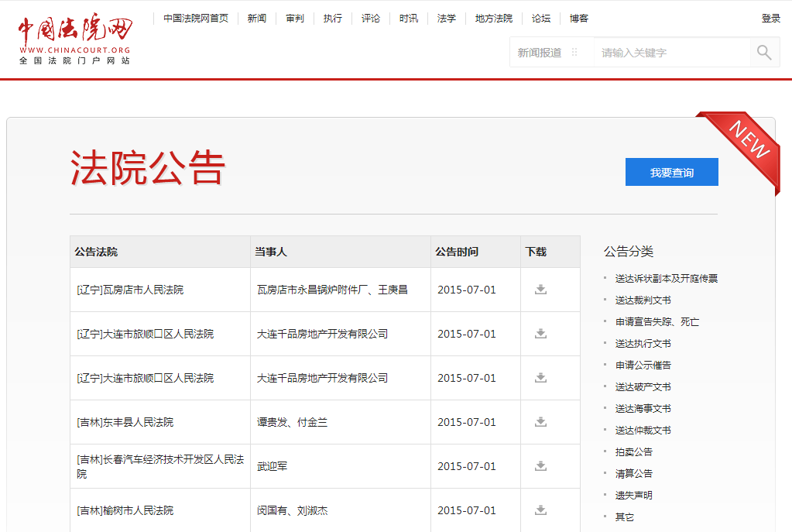Download the 瓦房店市人民法院 announcement
The height and width of the screenshot is (532, 792).
(540, 290)
